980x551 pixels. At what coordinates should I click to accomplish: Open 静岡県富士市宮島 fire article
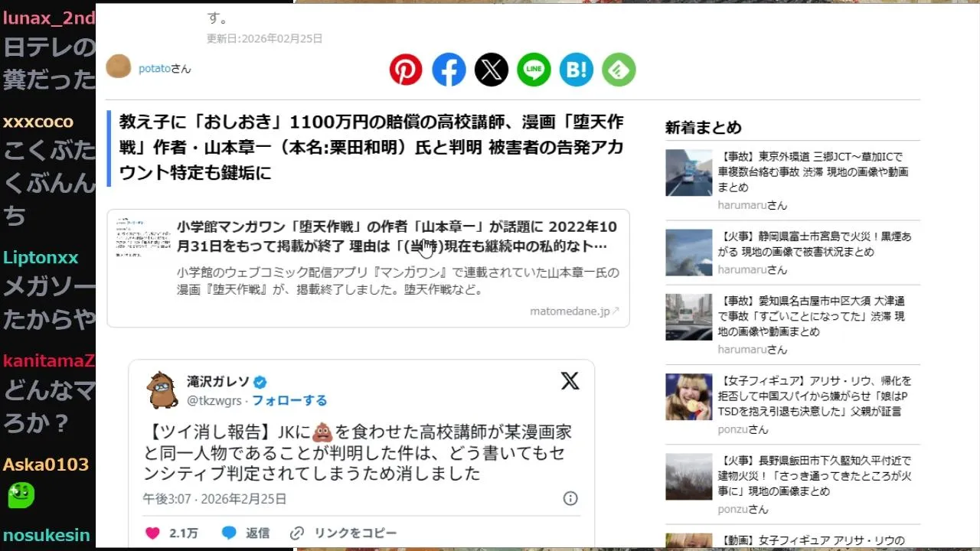click(815, 244)
